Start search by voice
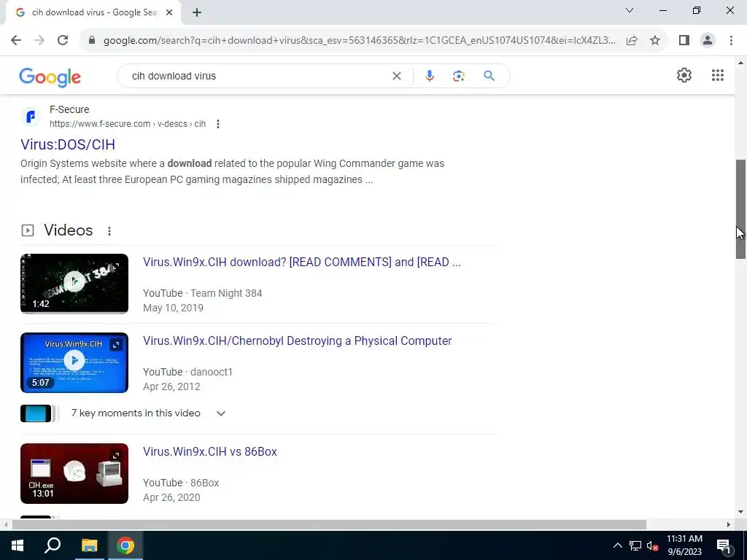747x560 pixels. (429, 76)
